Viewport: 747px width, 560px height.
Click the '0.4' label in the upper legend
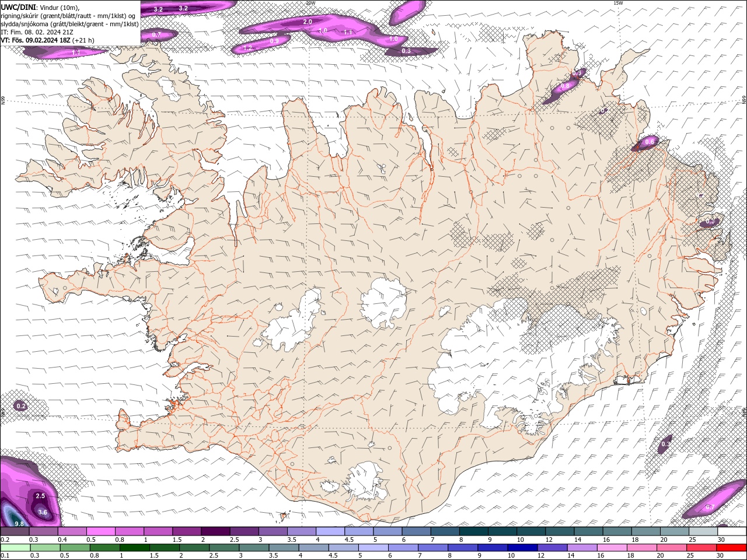click(x=62, y=540)
